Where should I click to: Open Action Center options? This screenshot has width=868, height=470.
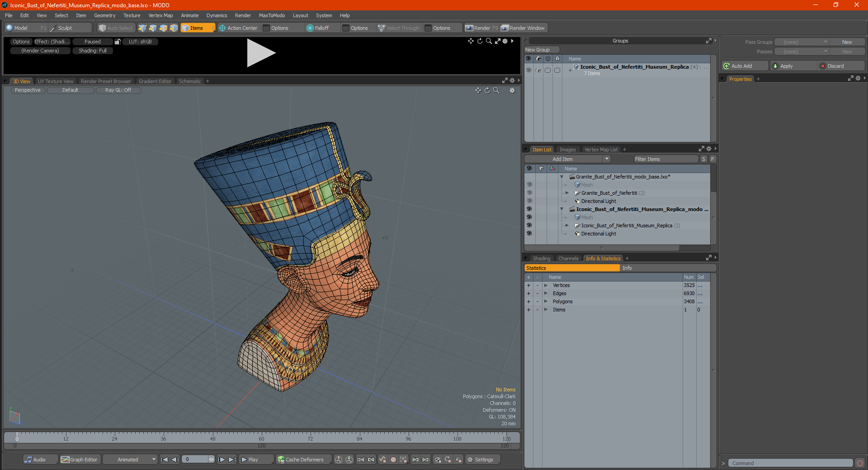[x=238, y=28]
